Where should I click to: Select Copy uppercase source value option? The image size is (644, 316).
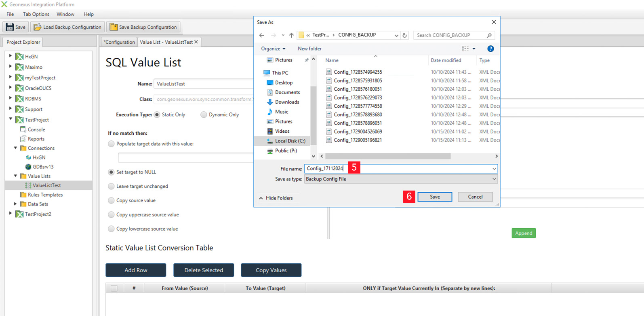click(111, 214)
